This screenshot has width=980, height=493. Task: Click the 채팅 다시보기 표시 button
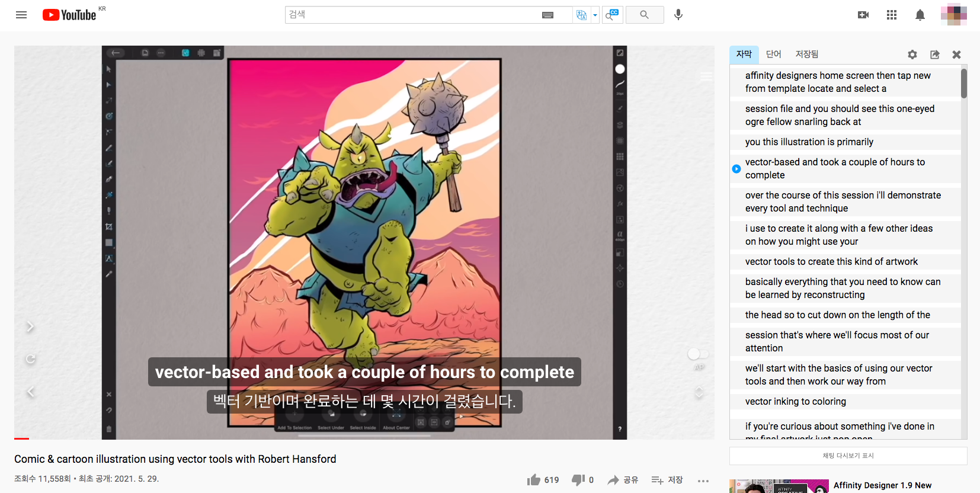pyautogui.click(x=848, y=456)
